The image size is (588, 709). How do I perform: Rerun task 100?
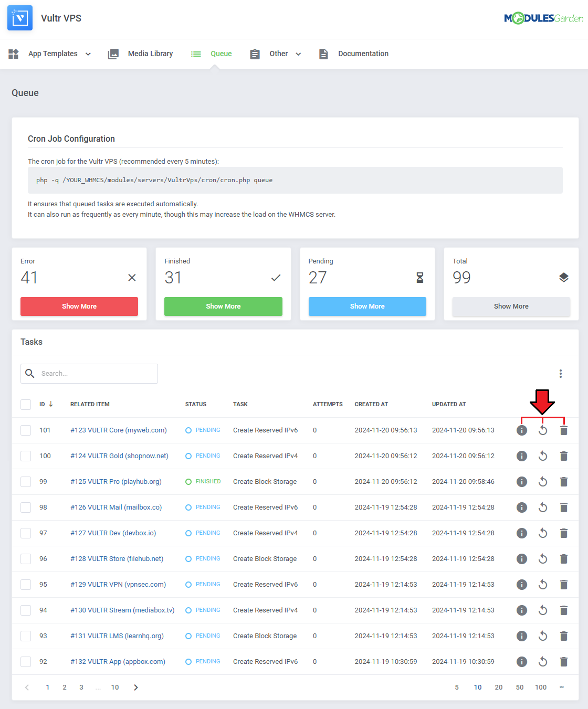click(543, 456)
